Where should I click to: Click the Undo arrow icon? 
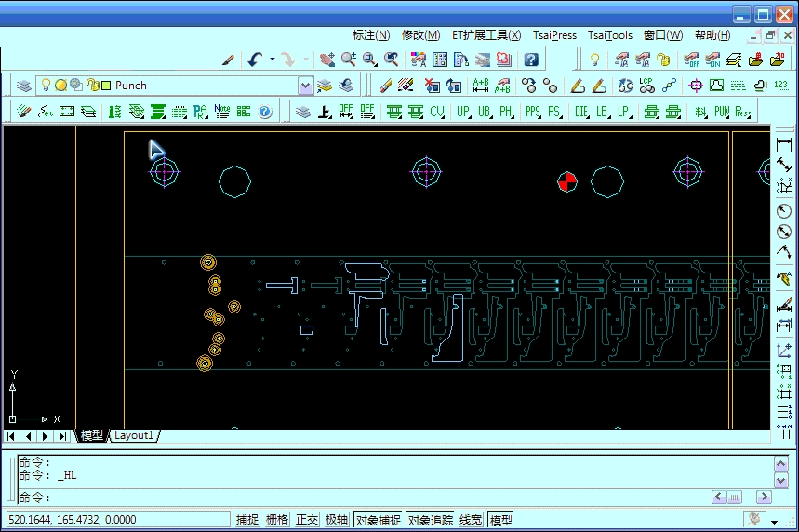pyautogui.click(x=255, y=60)
